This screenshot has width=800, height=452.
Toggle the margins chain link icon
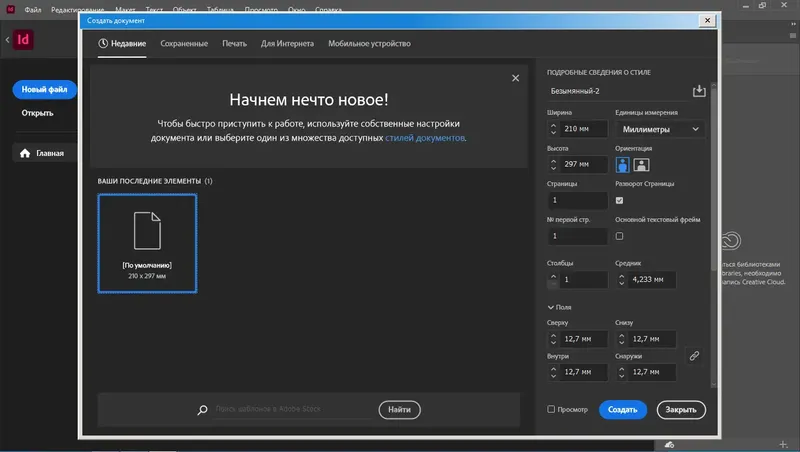pos(694,356)
